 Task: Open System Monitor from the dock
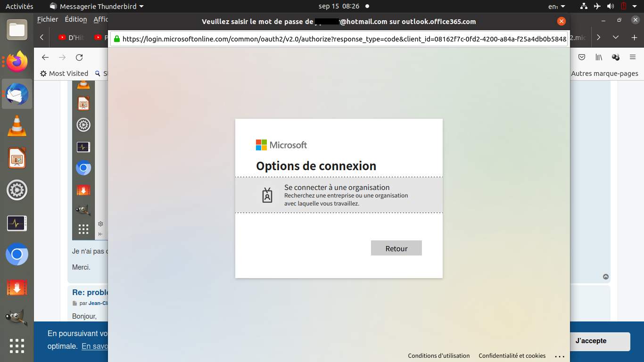(x=17, y=223)
